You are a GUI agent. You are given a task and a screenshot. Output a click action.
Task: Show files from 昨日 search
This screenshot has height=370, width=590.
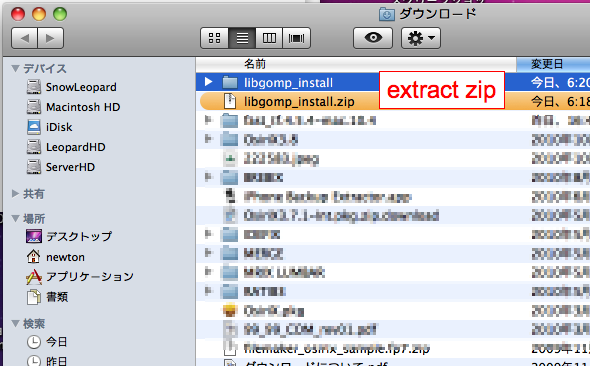pos(47,361)
